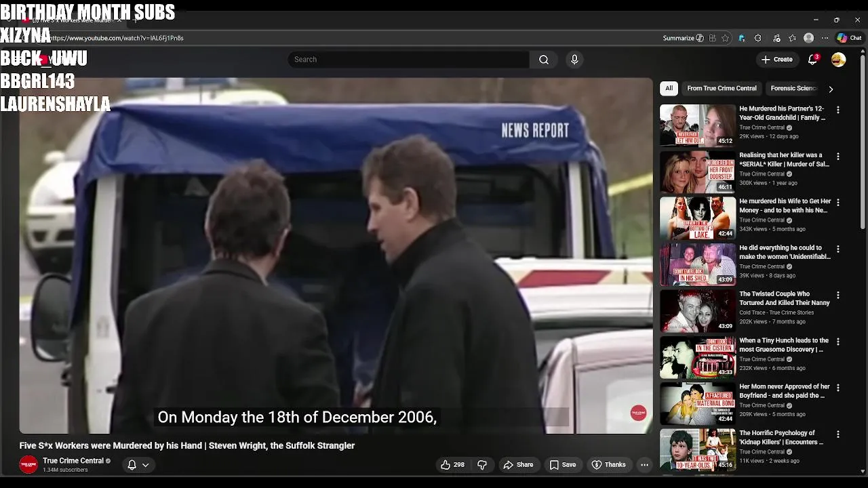Screen dimensions: 868x488
Task: Select From True Crime Central chip
Action: pyautogui.click(x=722, y=88)
